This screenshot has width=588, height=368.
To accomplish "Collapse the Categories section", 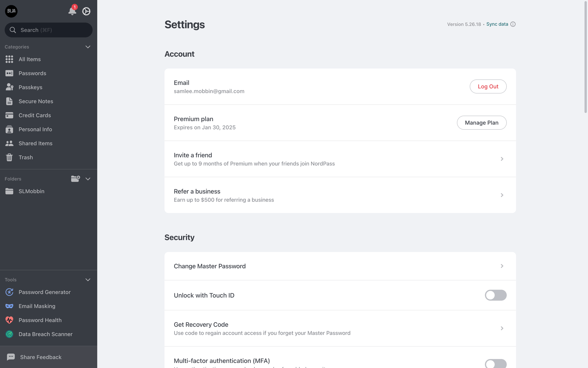I will coord(88,47).
